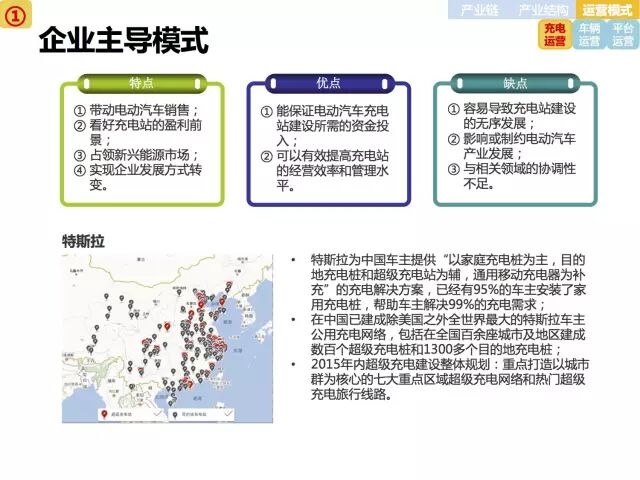This screenshot has height=480, width=640.
Task: Click the text 与相关领域的协调性不足
Action: (519, 176)
